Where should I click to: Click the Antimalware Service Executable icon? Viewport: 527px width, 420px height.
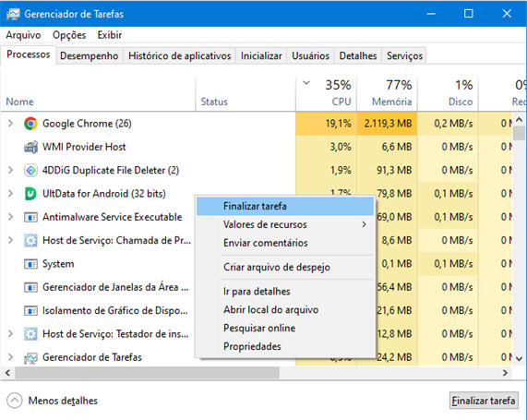point(30,217)
